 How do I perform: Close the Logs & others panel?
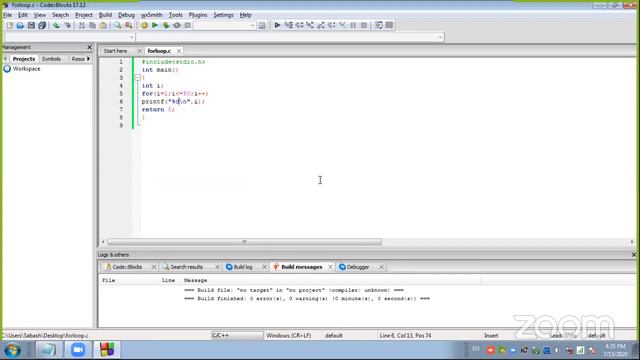pyautogui.click(x=633, y=255)
